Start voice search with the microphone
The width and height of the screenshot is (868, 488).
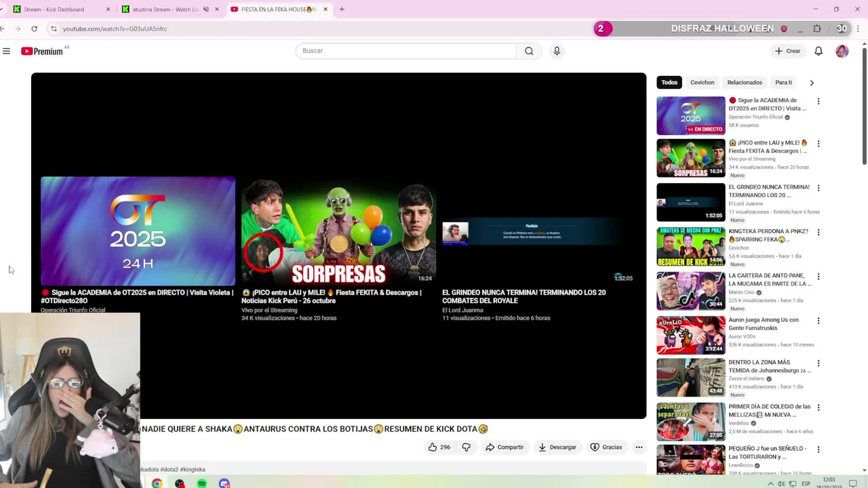(x=557, y=51)
